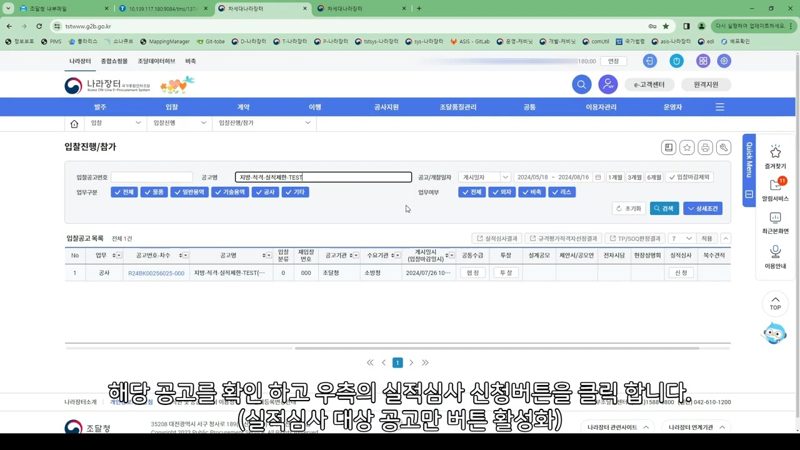Toggle 공사 checkbox in 업무구분 row
This screenshot has width=800, height=450.
point(265,192)
